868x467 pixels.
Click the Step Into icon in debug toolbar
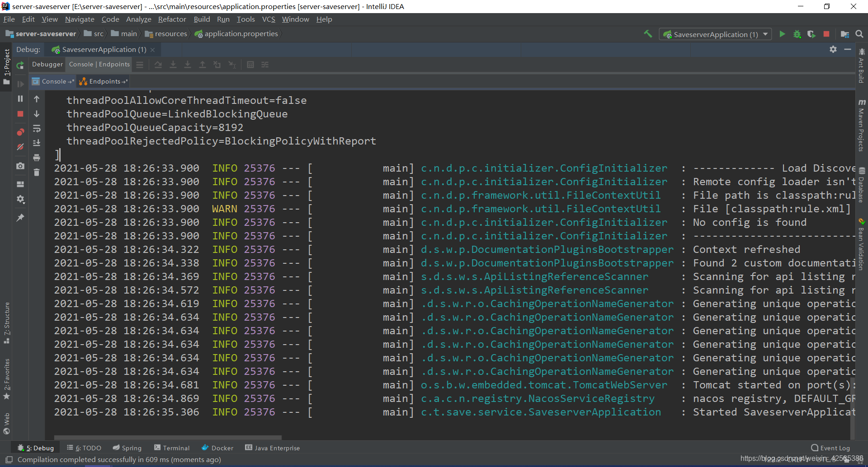coord(173,65)
